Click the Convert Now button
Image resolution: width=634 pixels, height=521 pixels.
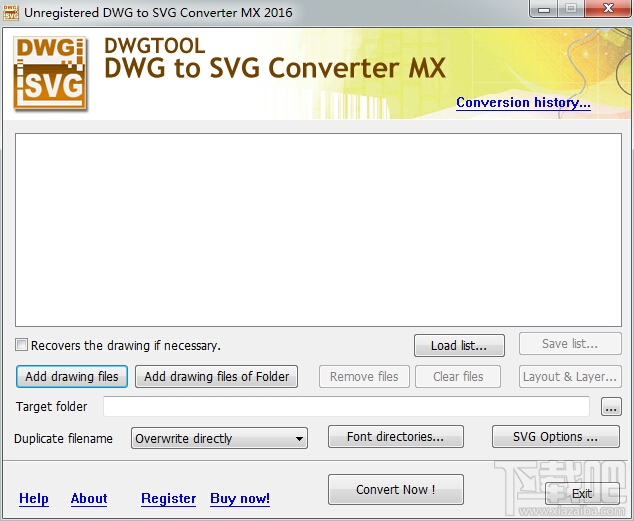tap(395, 489)
